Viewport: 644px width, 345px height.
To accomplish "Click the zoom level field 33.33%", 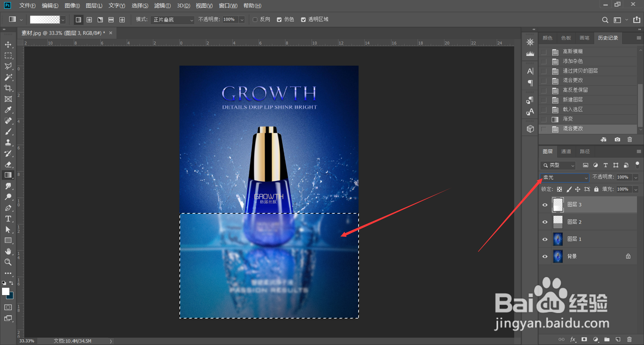I will tap(27, 341).
